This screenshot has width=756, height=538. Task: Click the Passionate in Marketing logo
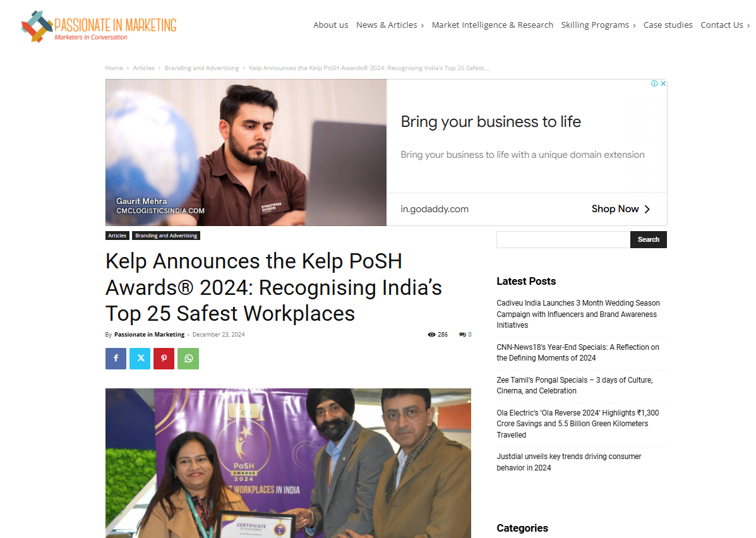pyautogui.click(x=99, y=26)
